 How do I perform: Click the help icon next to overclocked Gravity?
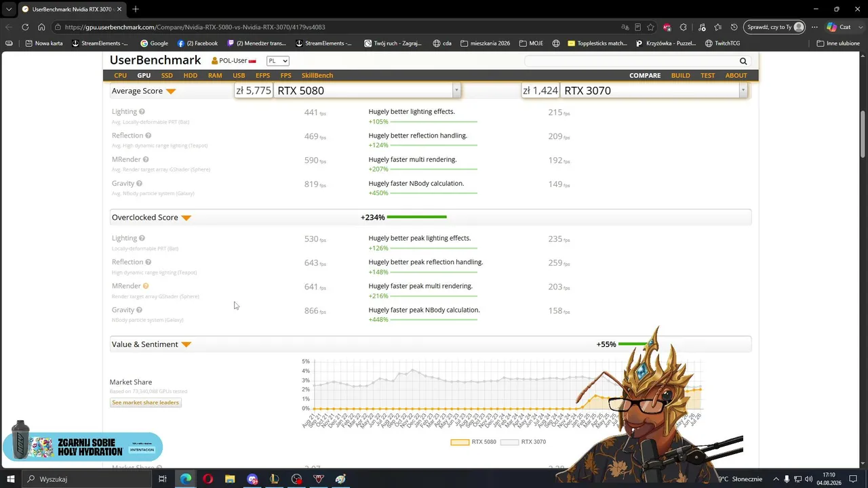(x=139, y=310)
